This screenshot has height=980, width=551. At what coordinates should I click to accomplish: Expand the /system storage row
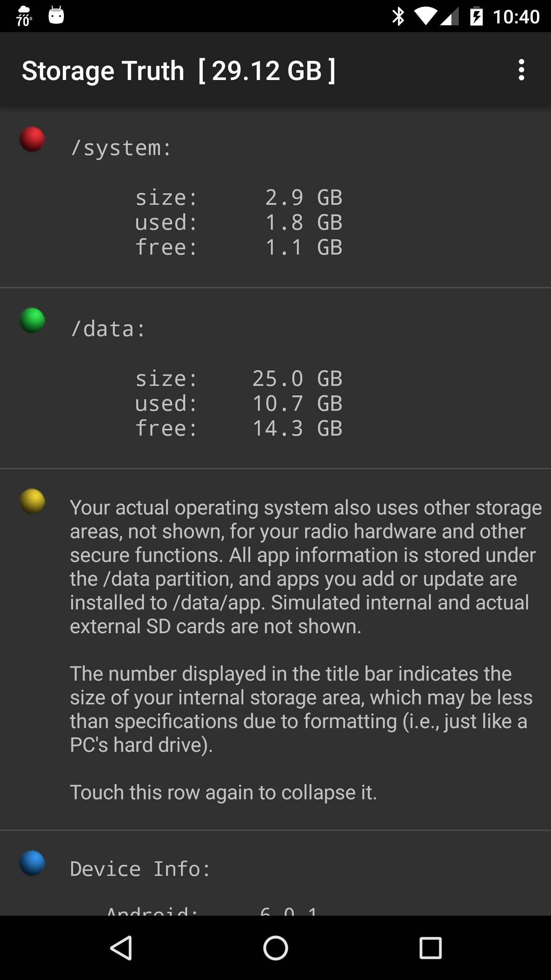(x=275, y=197)
